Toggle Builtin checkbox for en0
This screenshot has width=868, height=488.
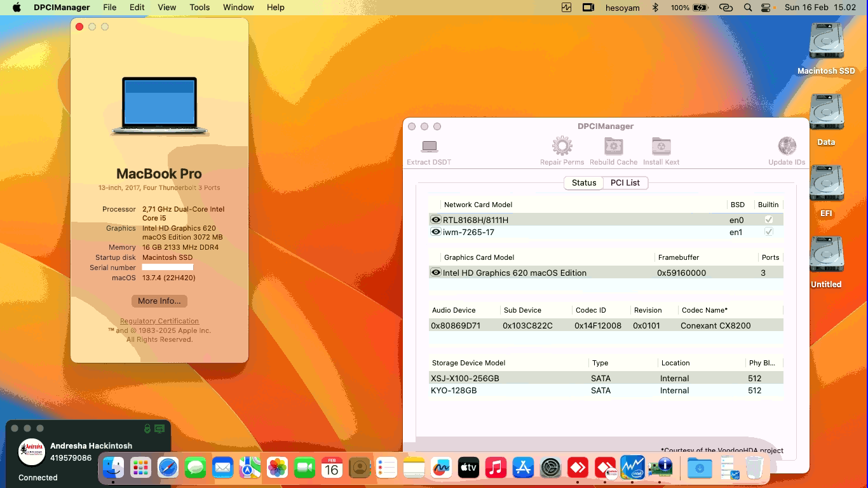[768, 220]
